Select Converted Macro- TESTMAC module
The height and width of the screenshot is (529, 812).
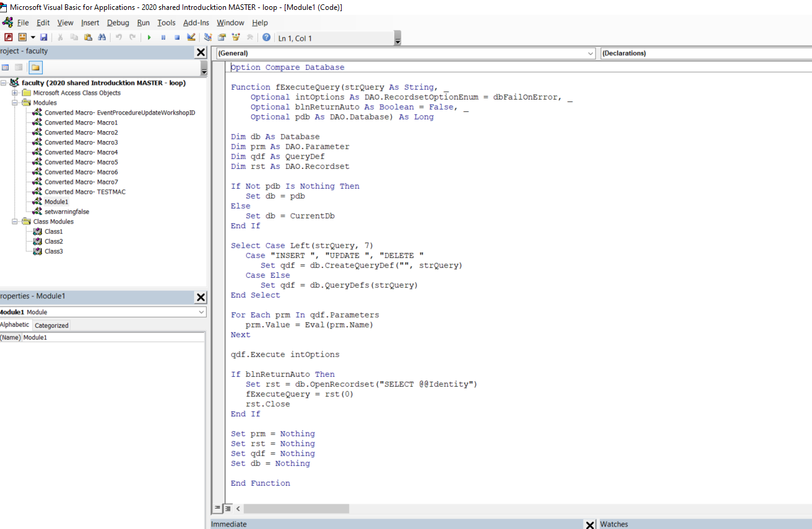[x=85, y=192]
